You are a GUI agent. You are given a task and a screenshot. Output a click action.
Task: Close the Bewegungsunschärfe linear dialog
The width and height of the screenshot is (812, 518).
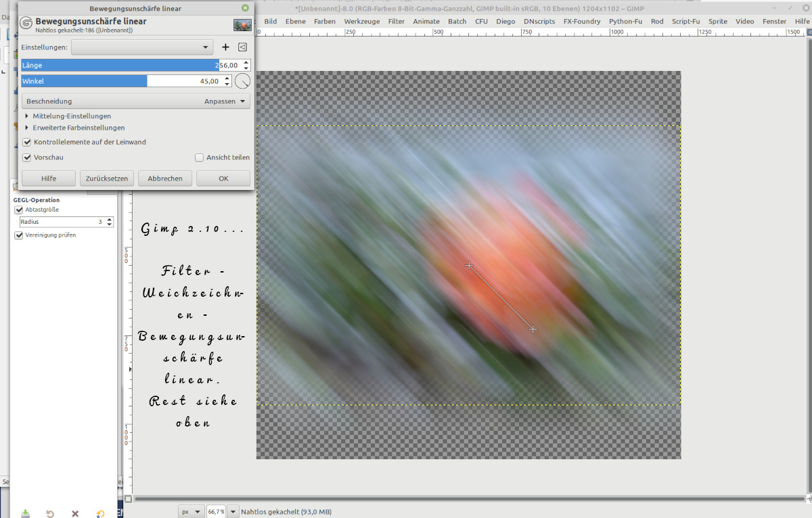(x=245, y=9)
